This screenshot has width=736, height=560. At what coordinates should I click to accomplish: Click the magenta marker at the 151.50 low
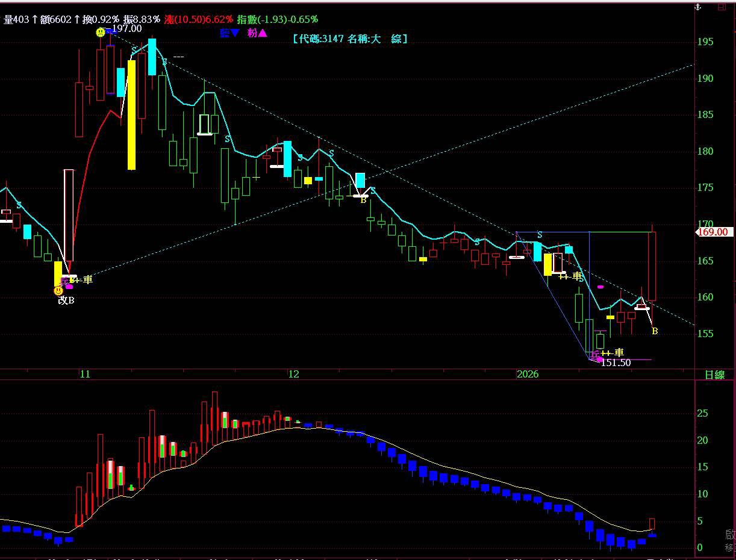599,359
